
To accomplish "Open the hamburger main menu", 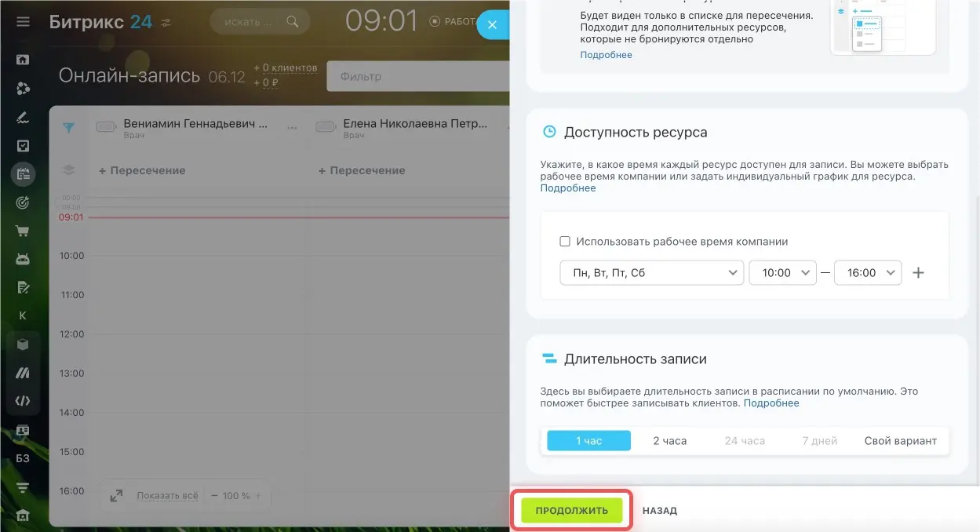I will tap(23, 22).
